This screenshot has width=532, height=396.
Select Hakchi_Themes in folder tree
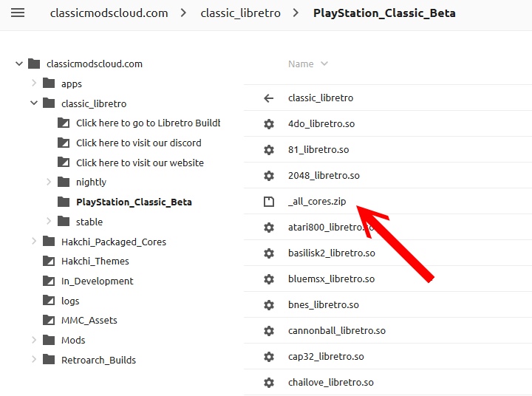pyautogui.click(x=95, y=261)
